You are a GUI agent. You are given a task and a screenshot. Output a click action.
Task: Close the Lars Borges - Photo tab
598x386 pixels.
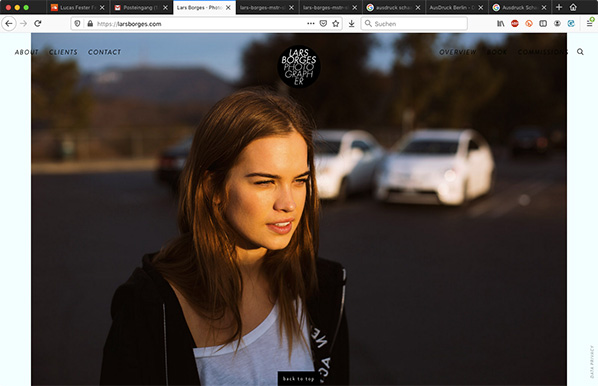pyautogui.click(x=228, y=7)
